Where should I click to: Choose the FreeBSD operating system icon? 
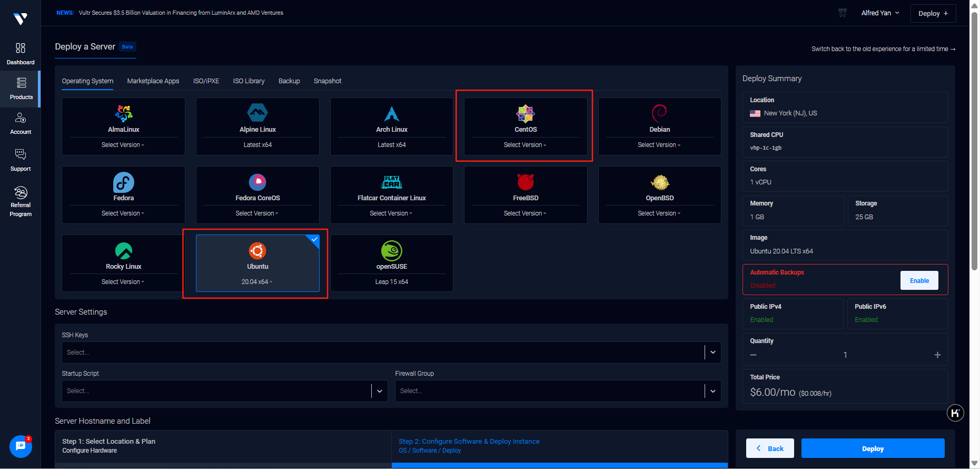click(525, 182)
